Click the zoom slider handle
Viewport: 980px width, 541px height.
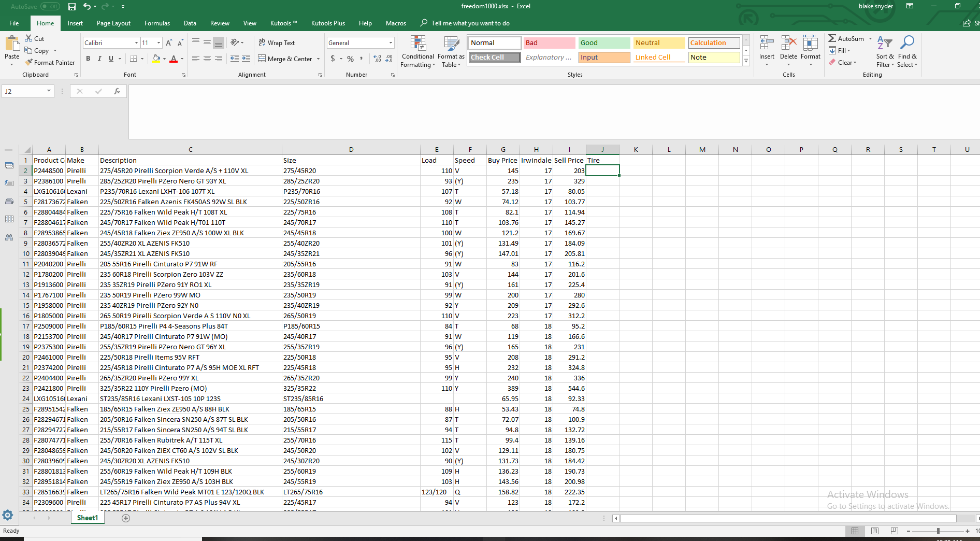[x=938, y=531]
